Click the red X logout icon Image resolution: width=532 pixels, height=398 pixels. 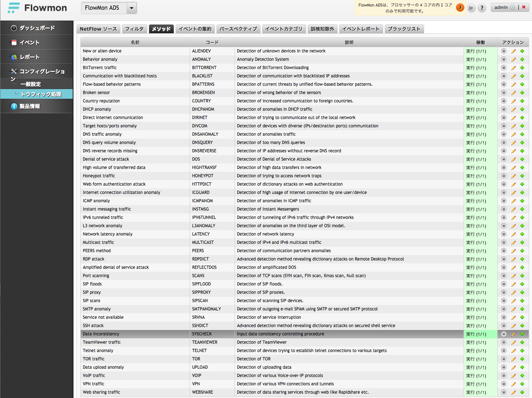(x=524, y=7)
